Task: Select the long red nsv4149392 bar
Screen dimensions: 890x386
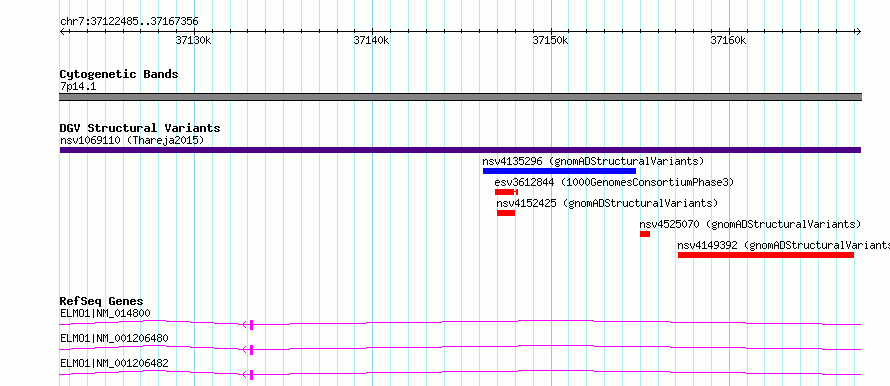Action: pos(766,255)
